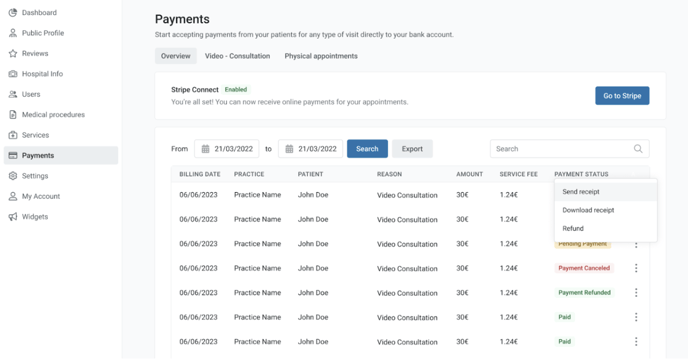Switch to the Video - Consultation tab

pyautogui.click(x=237, y=56)
